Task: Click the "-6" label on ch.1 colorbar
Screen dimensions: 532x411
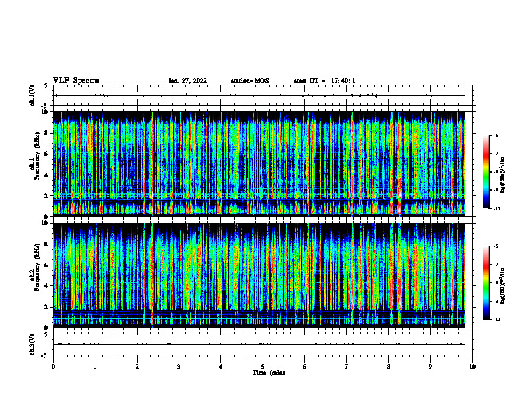Action: [496, 135]
